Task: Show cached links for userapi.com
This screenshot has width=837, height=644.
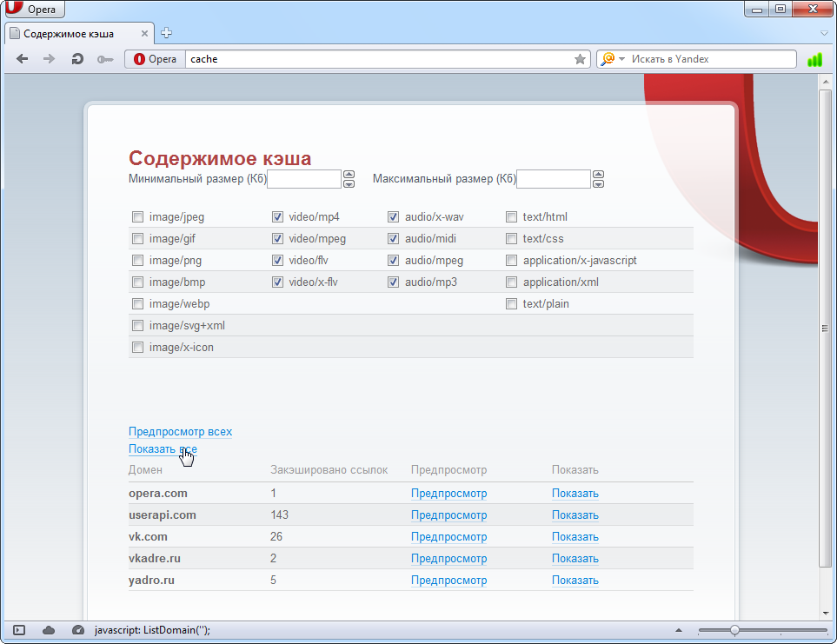Action: coord(575,515)
